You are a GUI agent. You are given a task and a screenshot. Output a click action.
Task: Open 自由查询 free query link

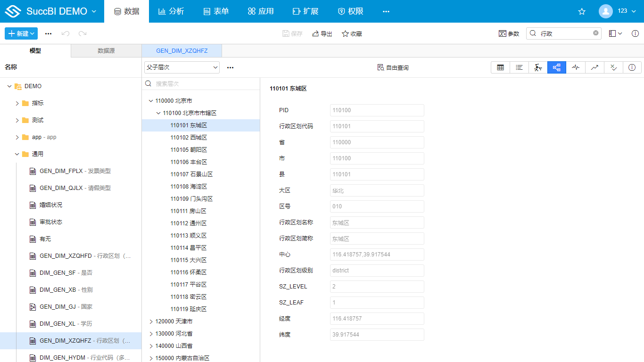point(393,67)
